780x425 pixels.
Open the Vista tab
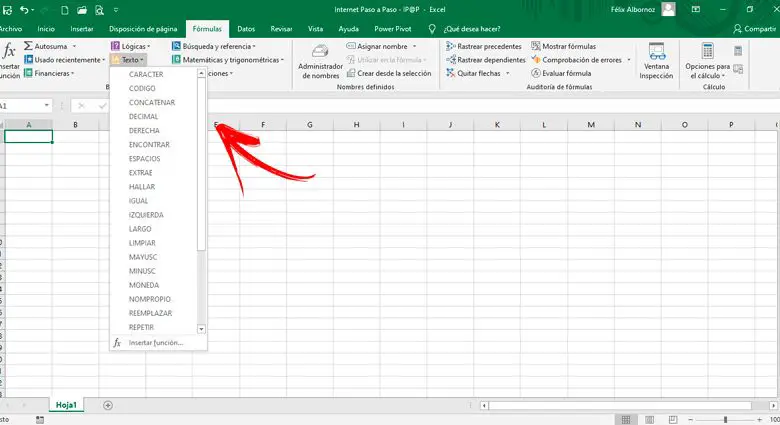click(315, 29)
